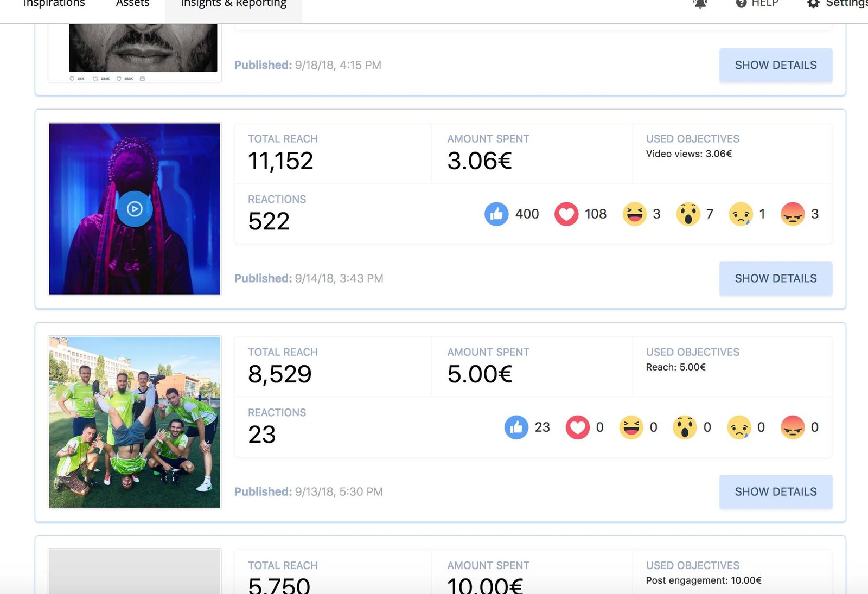This screenshot has height=594, width=868.
Task: Click the Wow icon showing 7
Action: coord(688,214)
